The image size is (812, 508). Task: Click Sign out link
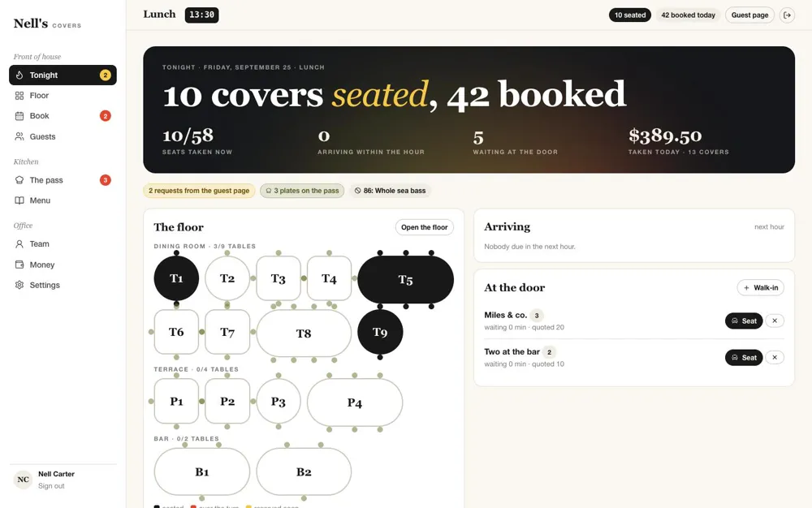(x=51, y=486)
